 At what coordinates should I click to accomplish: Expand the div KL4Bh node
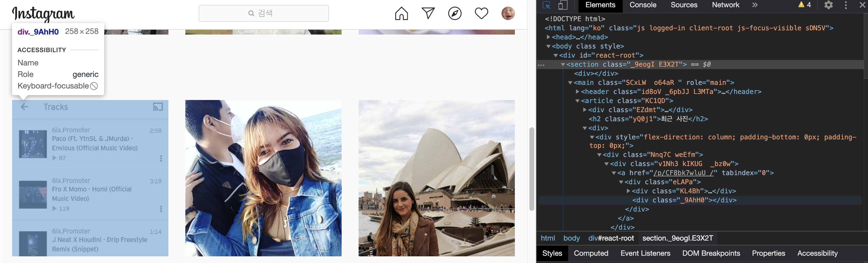(x=628, y=191)
